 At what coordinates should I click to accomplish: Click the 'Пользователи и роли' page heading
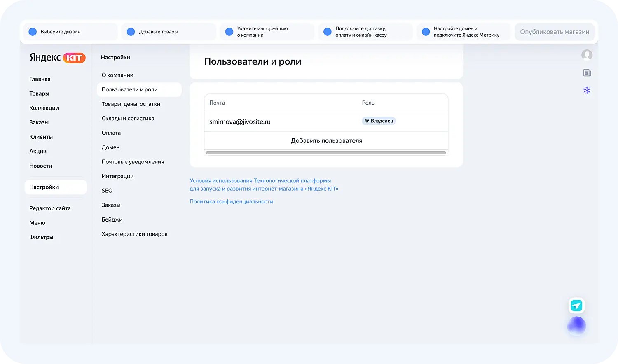(253, 62)
